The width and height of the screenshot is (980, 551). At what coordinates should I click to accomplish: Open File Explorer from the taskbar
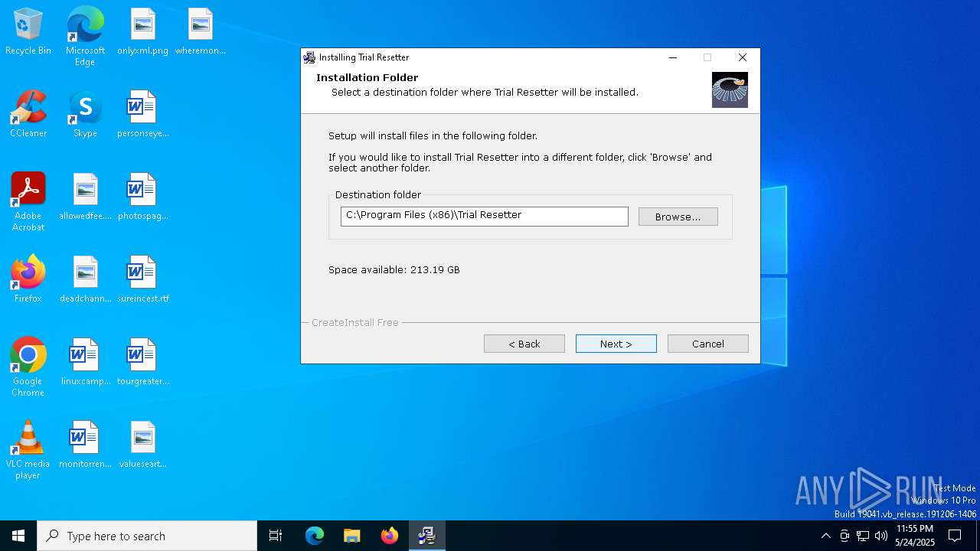[x=352, y=536]
